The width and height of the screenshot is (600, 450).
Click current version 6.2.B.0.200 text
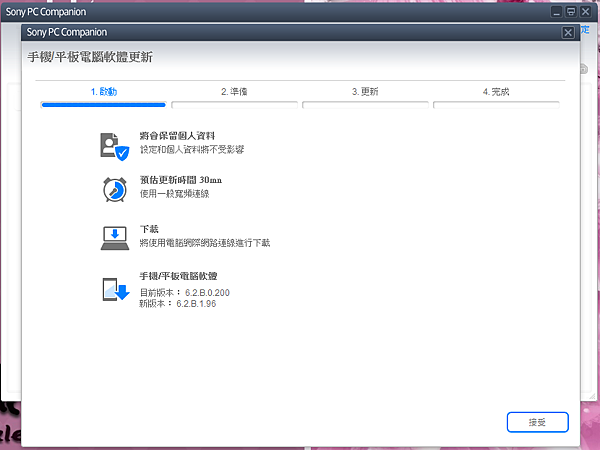tap(207, 293)
